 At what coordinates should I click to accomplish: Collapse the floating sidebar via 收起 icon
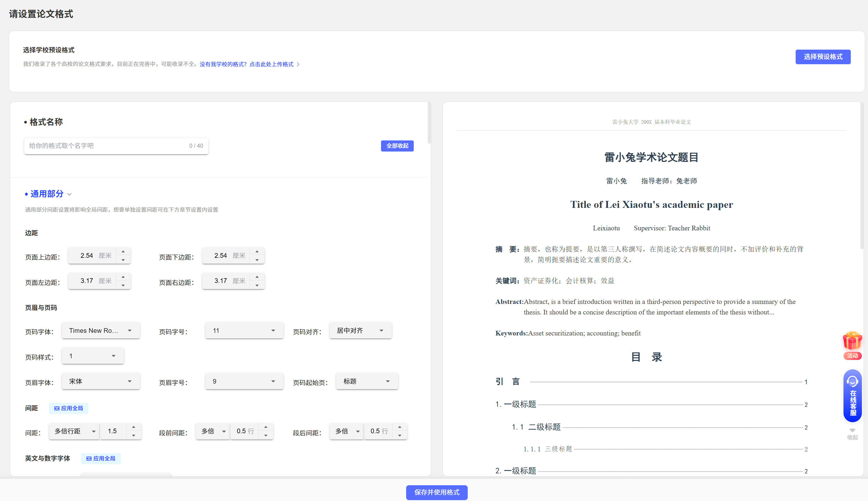[852, 434]
